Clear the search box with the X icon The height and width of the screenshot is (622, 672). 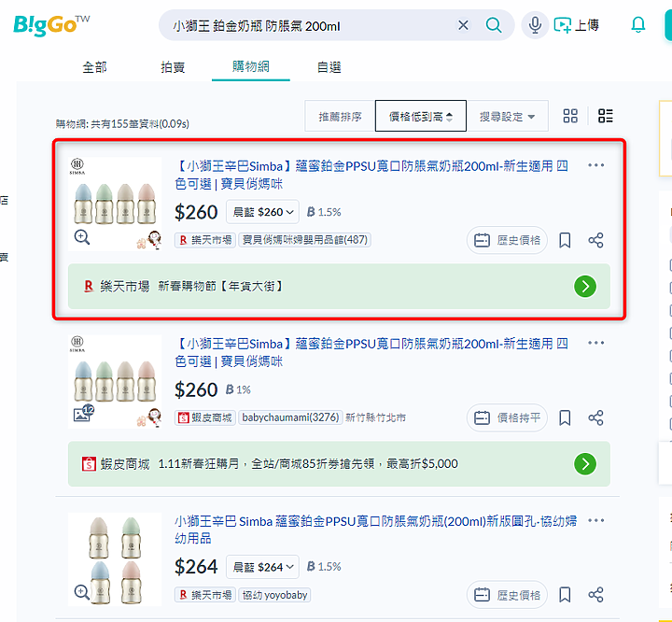(x=463, y=25)
